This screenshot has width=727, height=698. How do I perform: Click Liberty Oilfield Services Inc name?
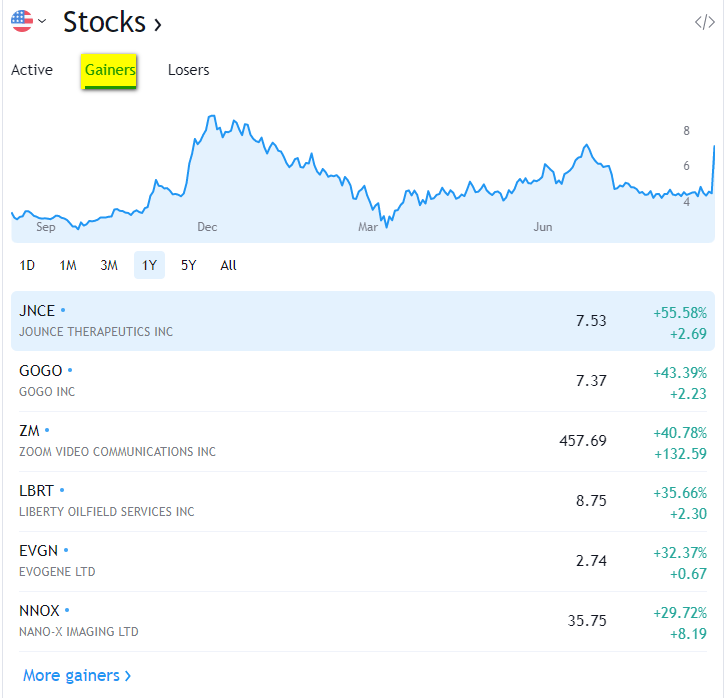pyautogui.click(x=107, y=512)
